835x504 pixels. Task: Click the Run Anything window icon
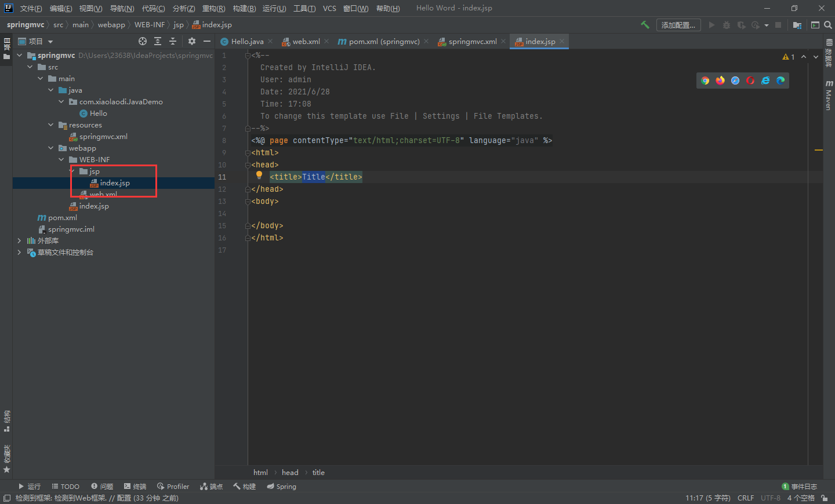(x=815, y=25)
